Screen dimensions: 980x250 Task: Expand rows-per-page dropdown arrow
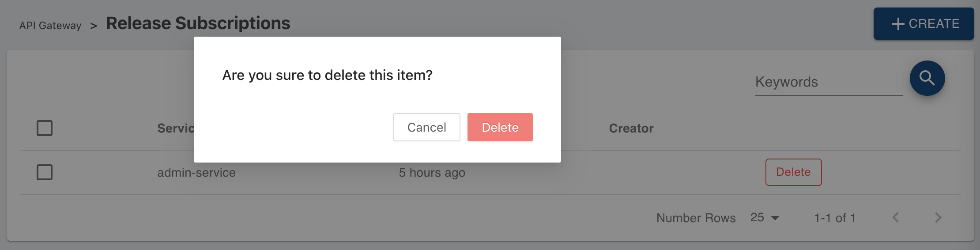[x=775, y=218]
